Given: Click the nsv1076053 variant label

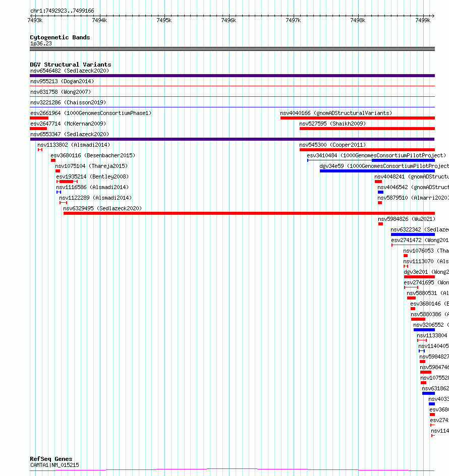Looking at the screenshot, I should click(x=426, y=251).
